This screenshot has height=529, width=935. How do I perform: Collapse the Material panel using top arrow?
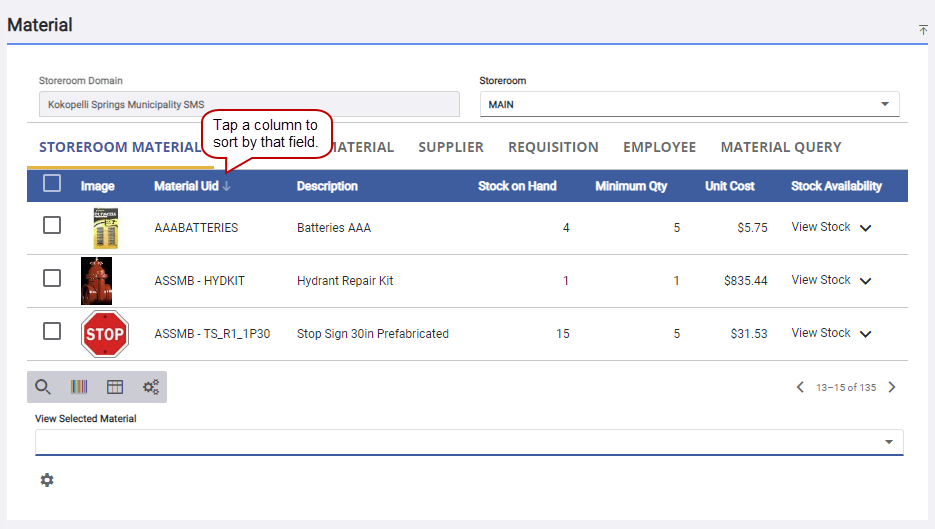pos(923,30)
